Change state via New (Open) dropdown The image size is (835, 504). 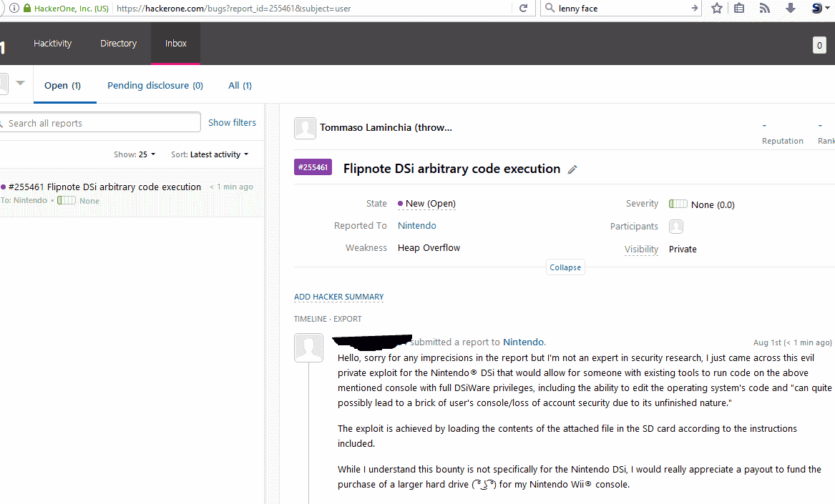pos(426,203)
